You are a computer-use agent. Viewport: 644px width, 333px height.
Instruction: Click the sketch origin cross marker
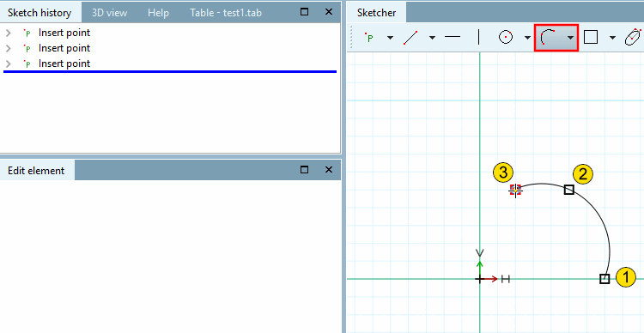480,279
